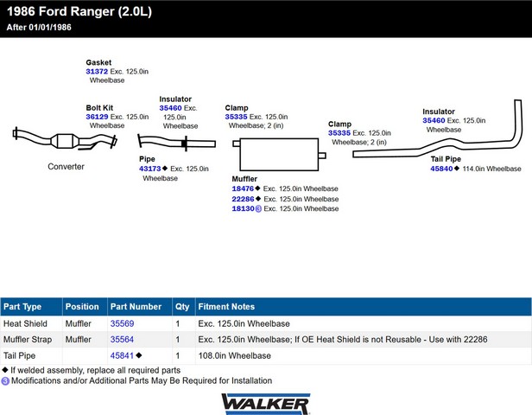Screen dimensions: 532x415
Task: Click the tail pipe diagram drawing
Action: click(437, 129)
